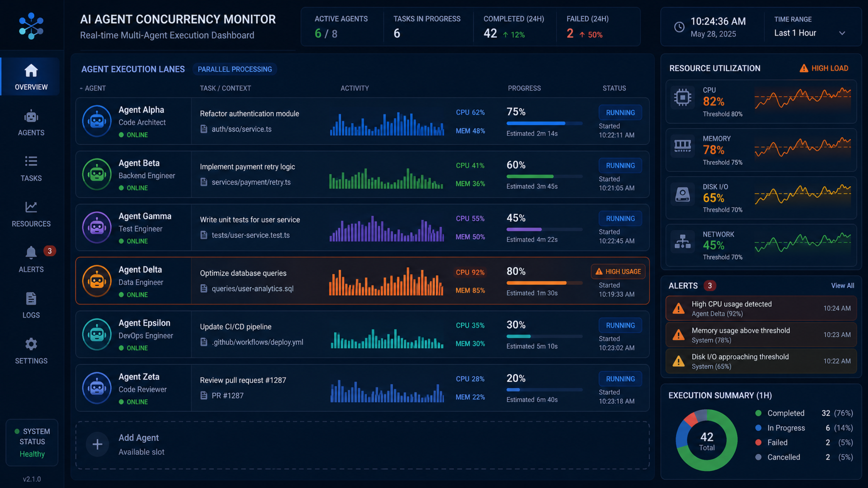Click Agent Zeta's blue robot avatar

pos(97,388)
